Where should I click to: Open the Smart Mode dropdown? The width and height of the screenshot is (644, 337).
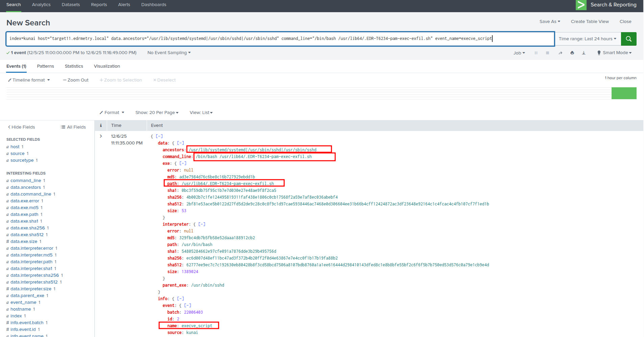click(x=614, y=53)
